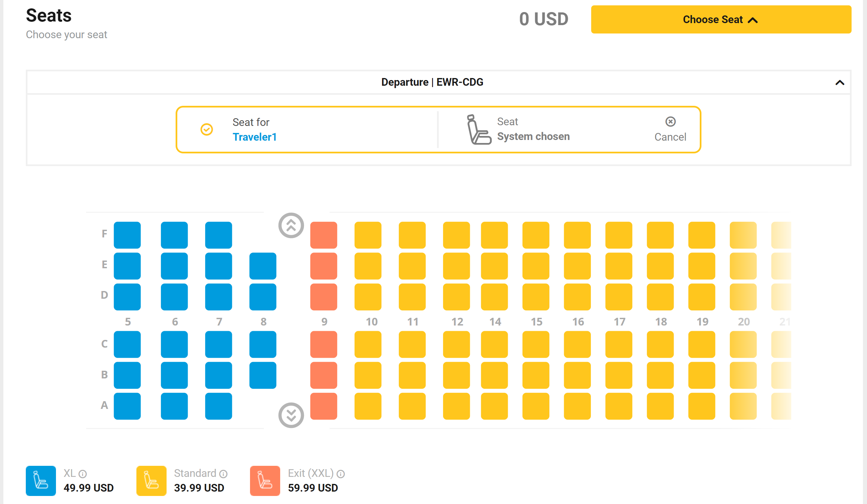Click the scroll-up double chevron circle icon
The width and height of the screenshot is (867, 504).
[x=291, y=225]
